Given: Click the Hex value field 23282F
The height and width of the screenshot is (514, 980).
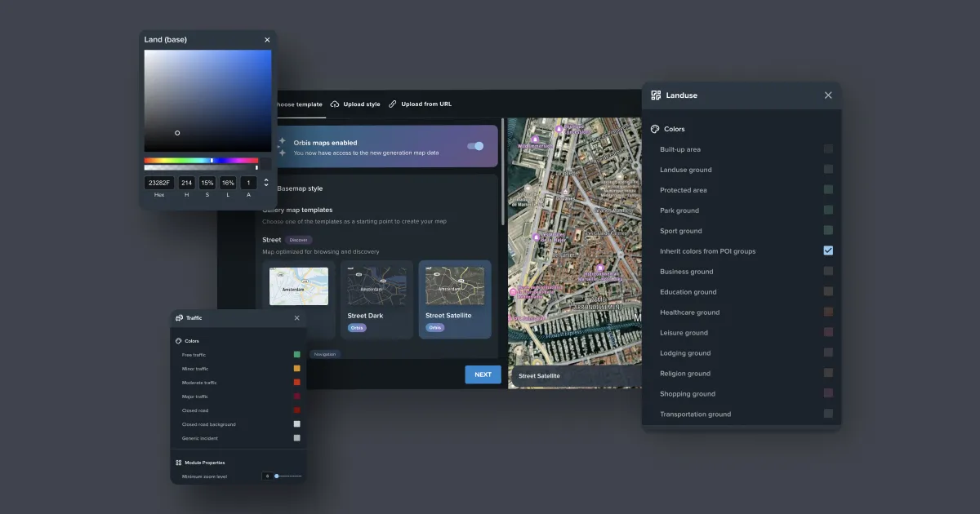Looking at the screenshot, I should [159, 184].
